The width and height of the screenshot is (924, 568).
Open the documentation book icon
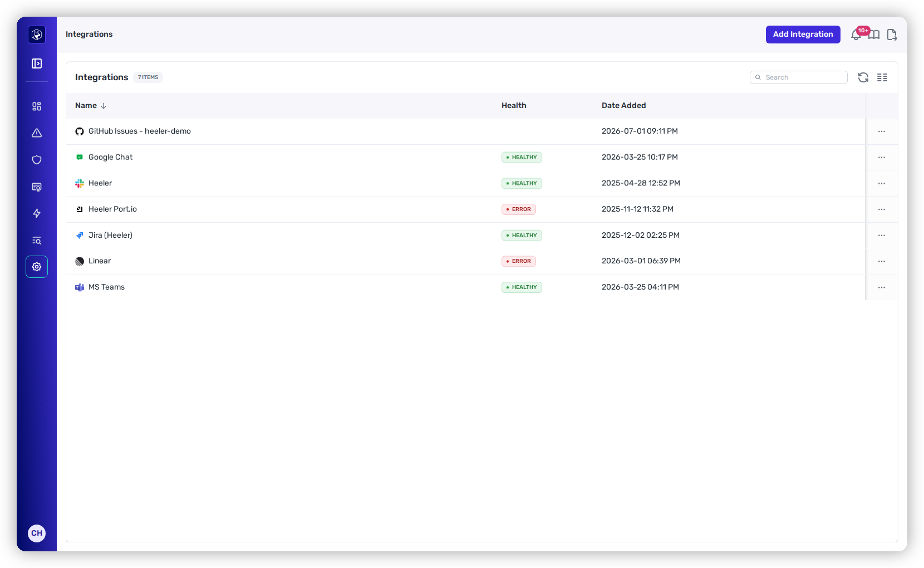pos(874,35)
